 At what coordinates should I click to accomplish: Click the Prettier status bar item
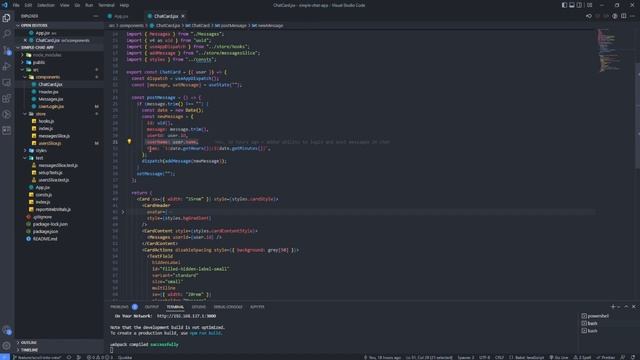(x=606, y=357)
